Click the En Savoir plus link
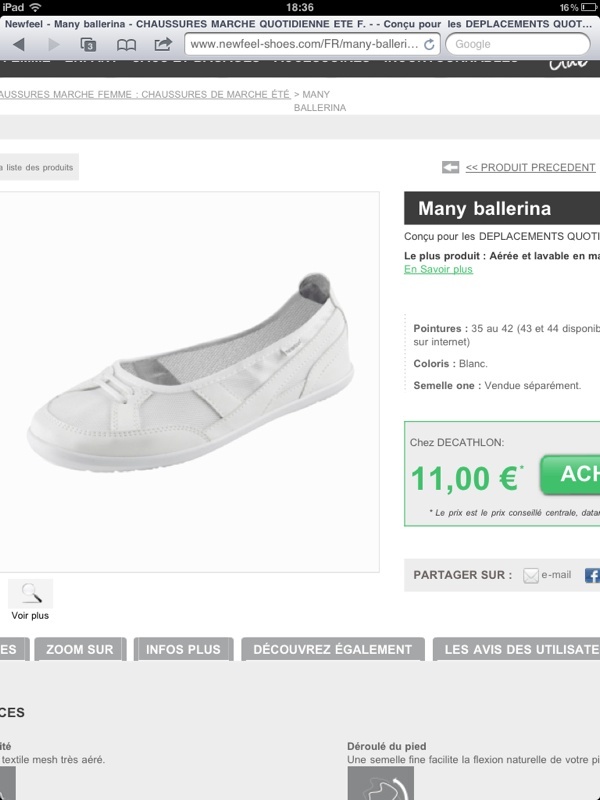 pos(438,269)
